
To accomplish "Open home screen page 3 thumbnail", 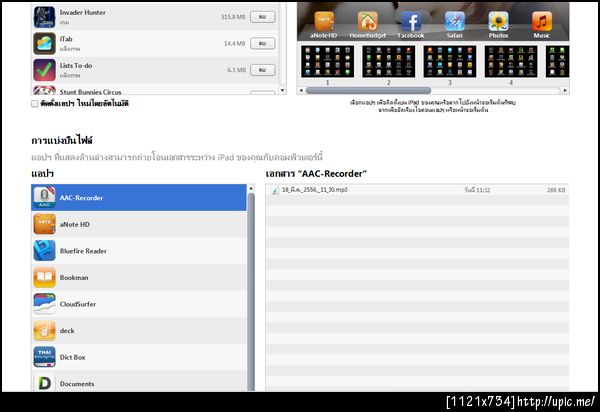I will click(x=450, y=61).
